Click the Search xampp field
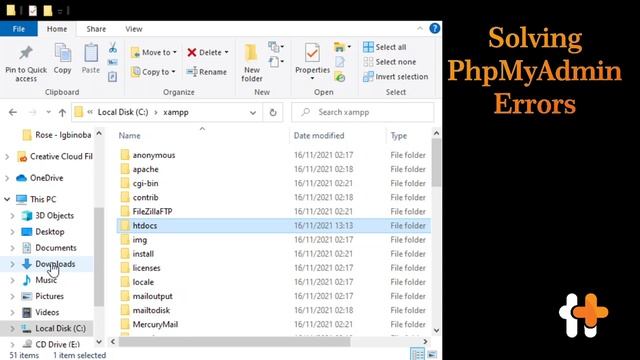The width and height of the screenshot is (640, 360). (x=362, y=112)
